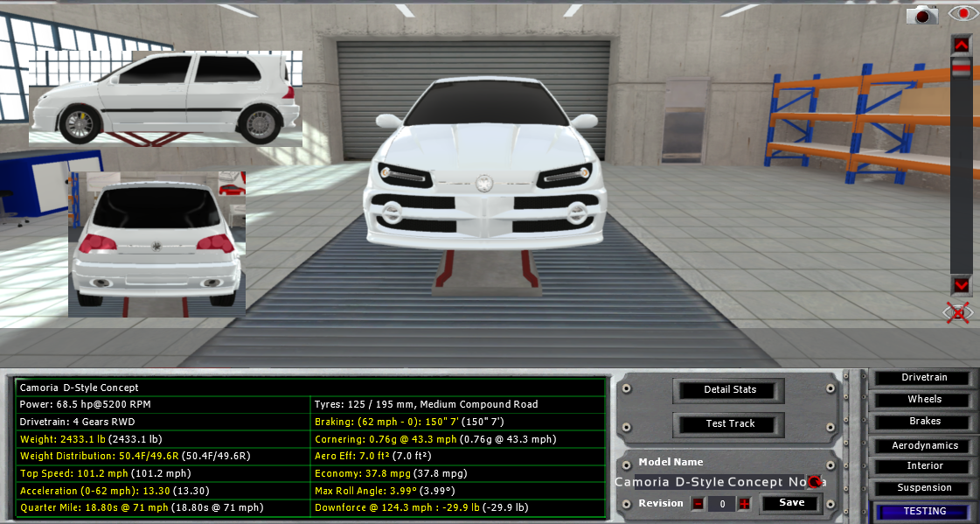Click the Cornering: 0.76g stat
The image size is (980, 524).
[x=386, y=440]
